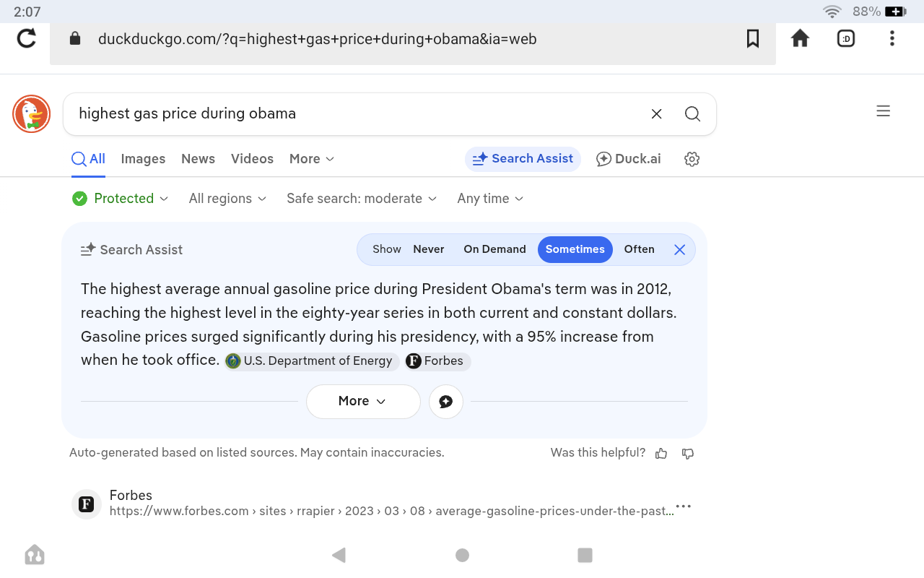924x578 pixels.
Task: Switch to the Images tab
Action: 143,159
